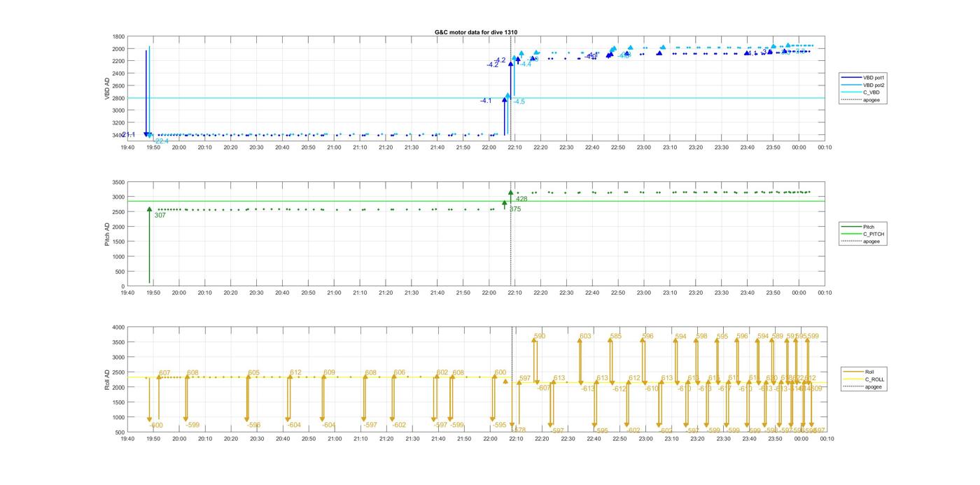Image resolution: width=980 pixels, height=485 pixels.
Task: Click the "VBD AD" y-axis label
Action: (x=107, y=88)
